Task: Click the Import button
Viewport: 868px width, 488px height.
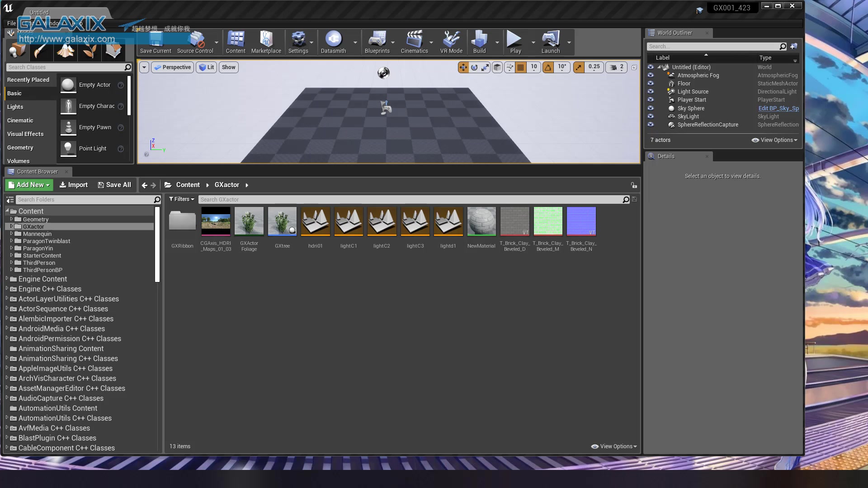Action: [x=74, y=185]
